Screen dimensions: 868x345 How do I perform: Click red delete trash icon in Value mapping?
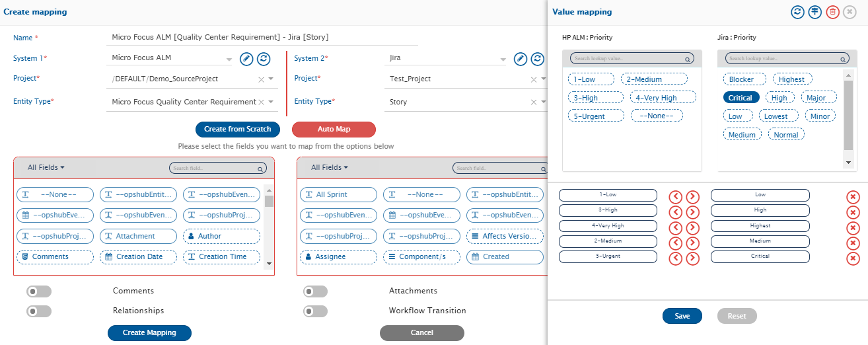(x=832, y=12)
